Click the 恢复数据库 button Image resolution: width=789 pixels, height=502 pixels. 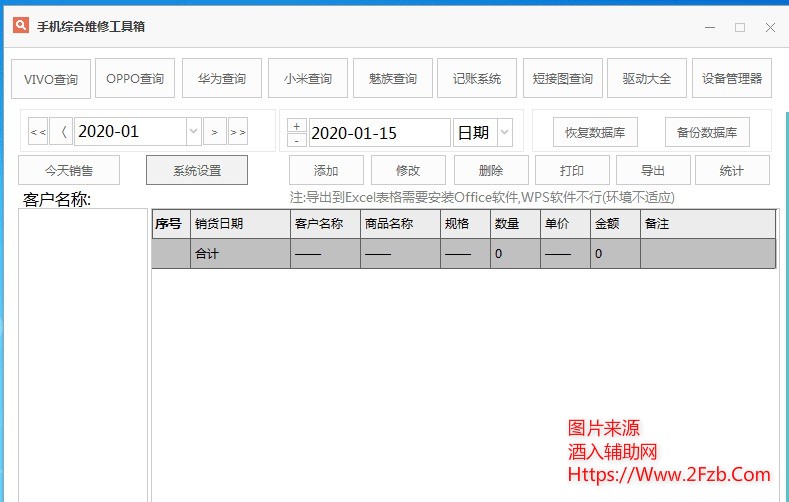595,132
